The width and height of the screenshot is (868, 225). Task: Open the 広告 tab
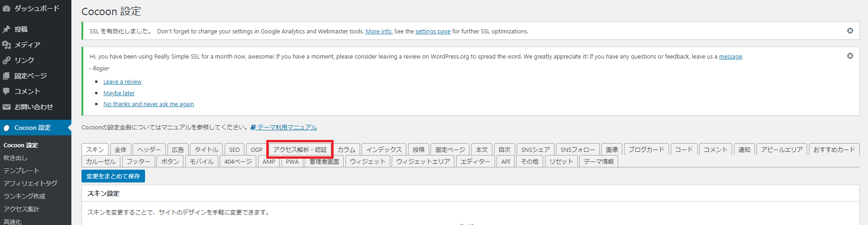(178, 150)
